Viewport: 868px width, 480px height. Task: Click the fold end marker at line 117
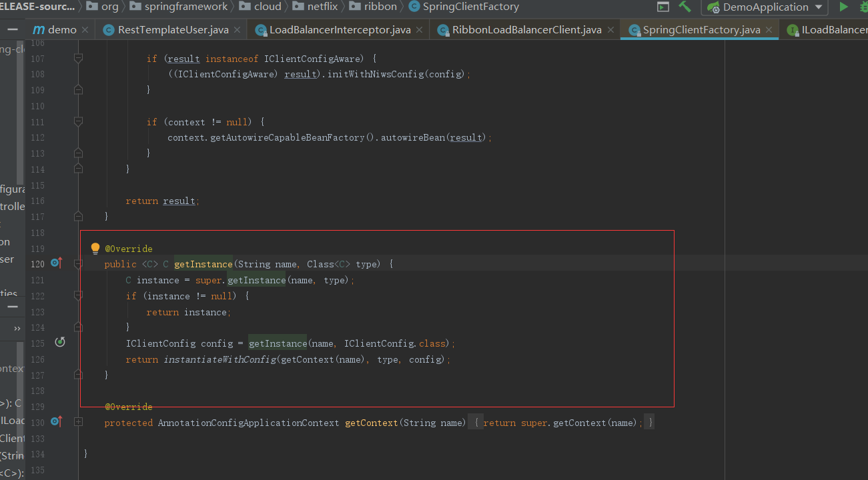[78, 216]
